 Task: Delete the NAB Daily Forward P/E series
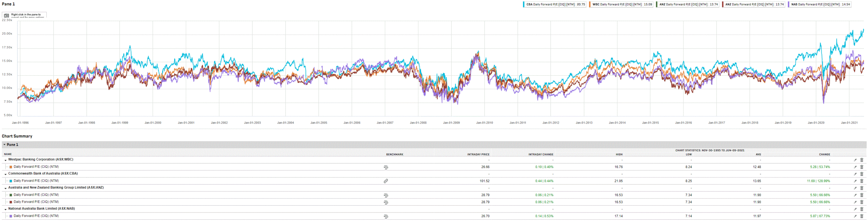[862, 216]
